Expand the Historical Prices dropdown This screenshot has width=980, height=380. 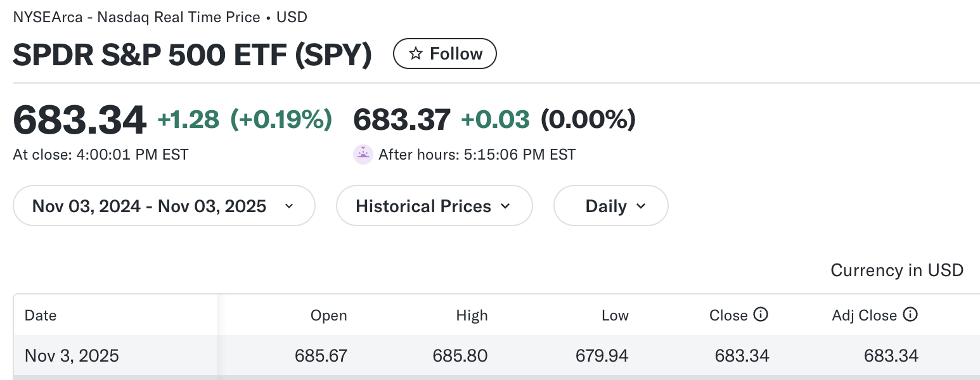[434, 206]
